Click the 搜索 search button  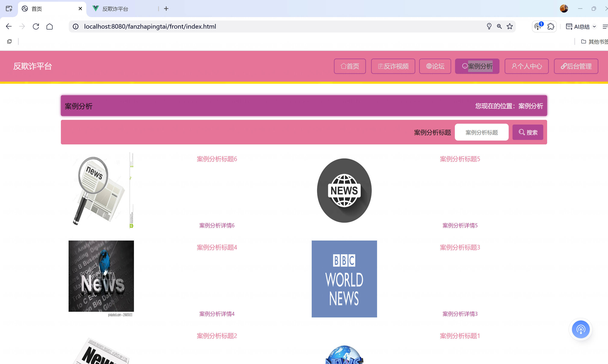point(528,132)
